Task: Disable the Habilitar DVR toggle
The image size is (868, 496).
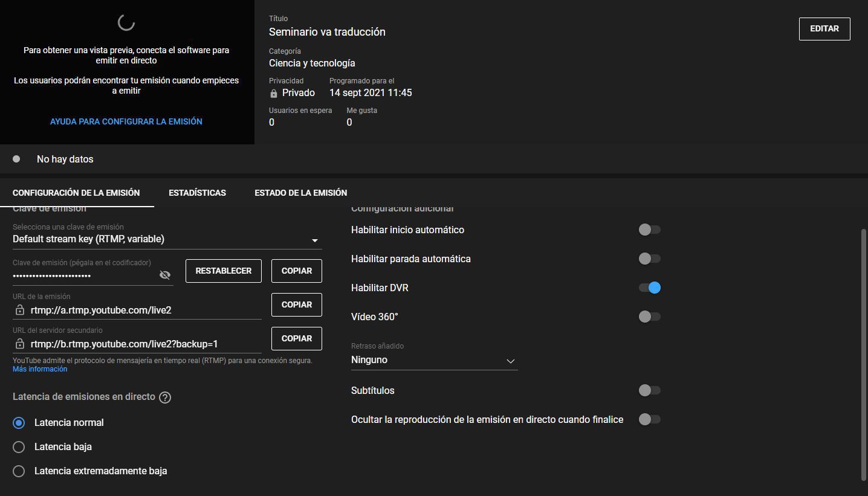Action: point(650,288)
